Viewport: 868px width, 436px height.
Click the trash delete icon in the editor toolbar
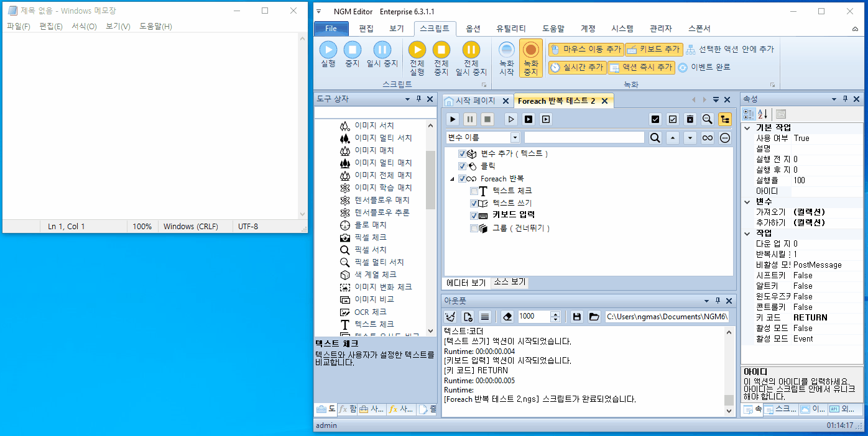click(x=690, y=119)
